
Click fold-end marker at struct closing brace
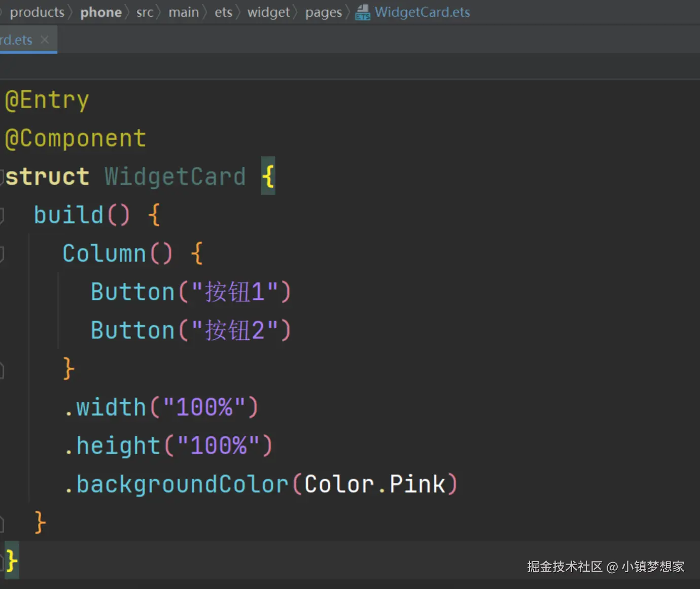click(2, 562)
